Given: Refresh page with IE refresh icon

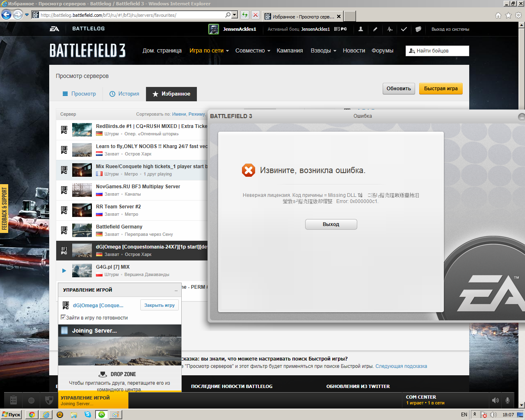Looking at the screenshot, I should pos(245,15).
